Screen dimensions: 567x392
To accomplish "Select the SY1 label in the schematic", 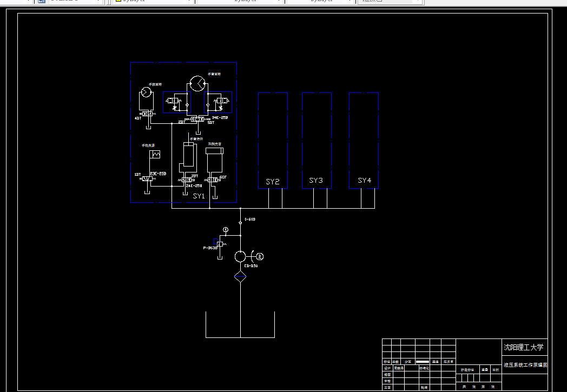I will click(x=199, y=196).
